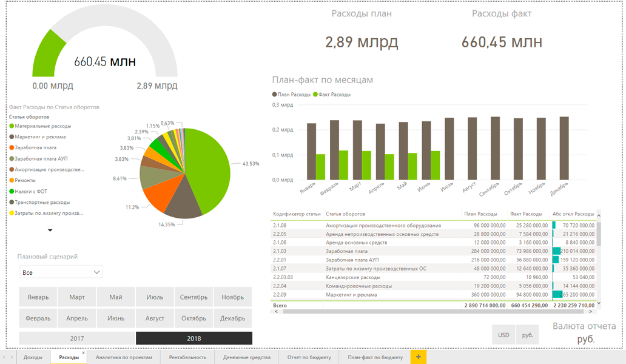Select the Расходы tab

(x=69, y=357)
